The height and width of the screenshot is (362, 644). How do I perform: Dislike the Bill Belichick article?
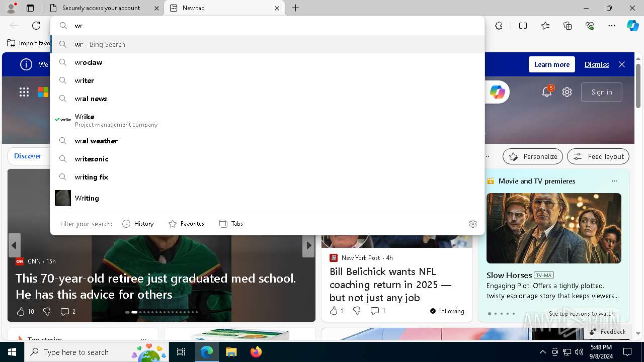(x=357, y=311)
